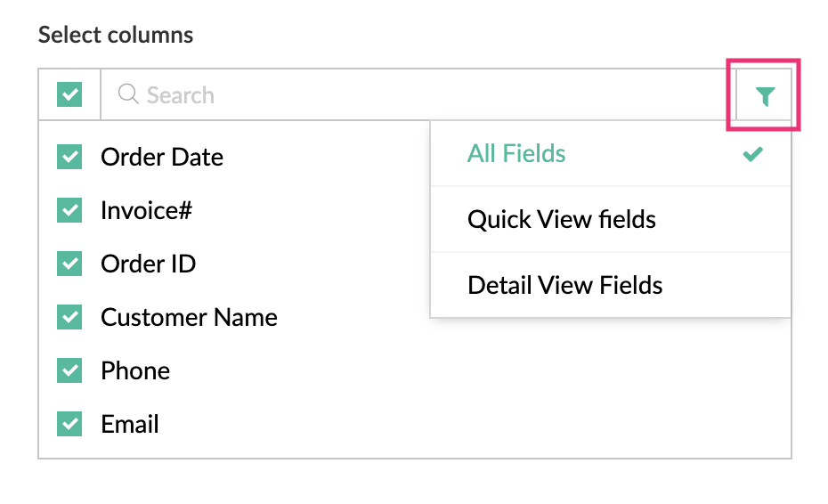Pick Detail View Fields filter option
Viewport: 828px width, 504px height.
(x=564, y=285)
